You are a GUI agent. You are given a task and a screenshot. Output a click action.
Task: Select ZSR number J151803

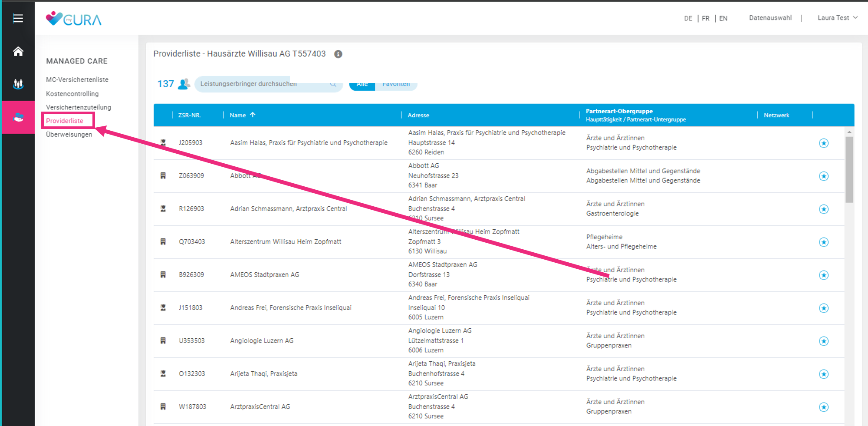[191, 307]
